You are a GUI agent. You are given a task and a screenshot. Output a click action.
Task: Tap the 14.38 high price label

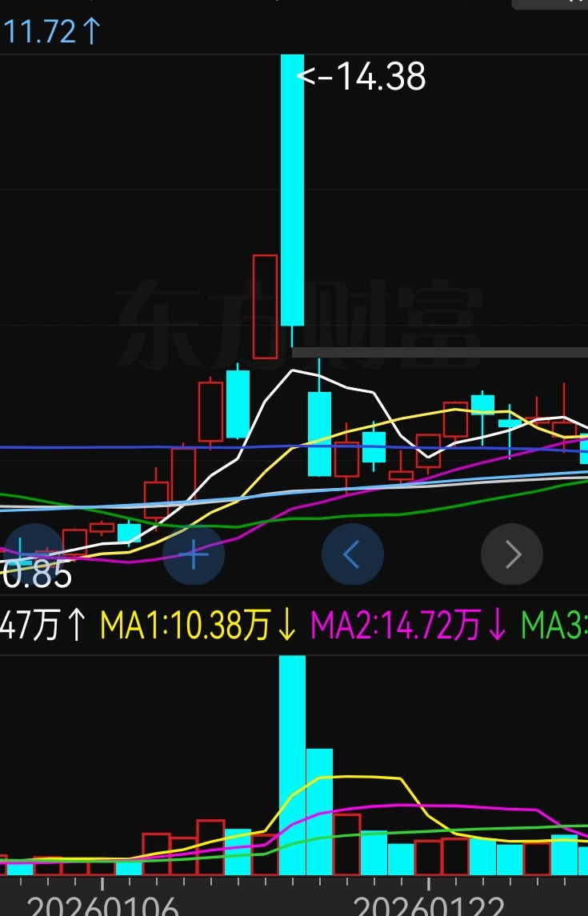click(362, 77)
